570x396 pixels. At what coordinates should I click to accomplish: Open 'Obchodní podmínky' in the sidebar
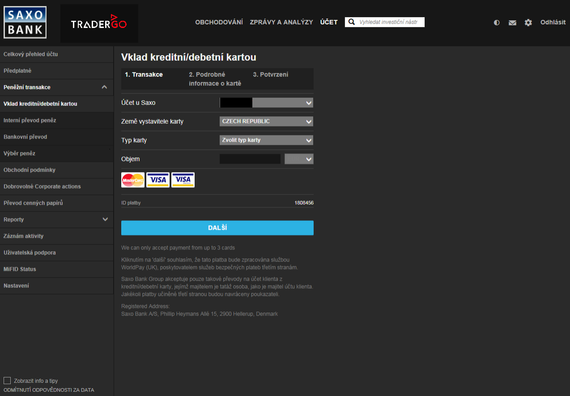tap(56, 170)
